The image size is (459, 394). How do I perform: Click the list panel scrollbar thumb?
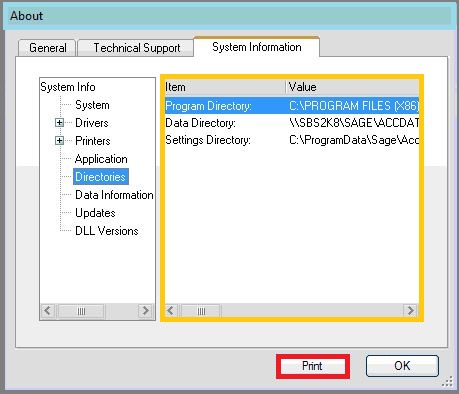click(201, 311)
